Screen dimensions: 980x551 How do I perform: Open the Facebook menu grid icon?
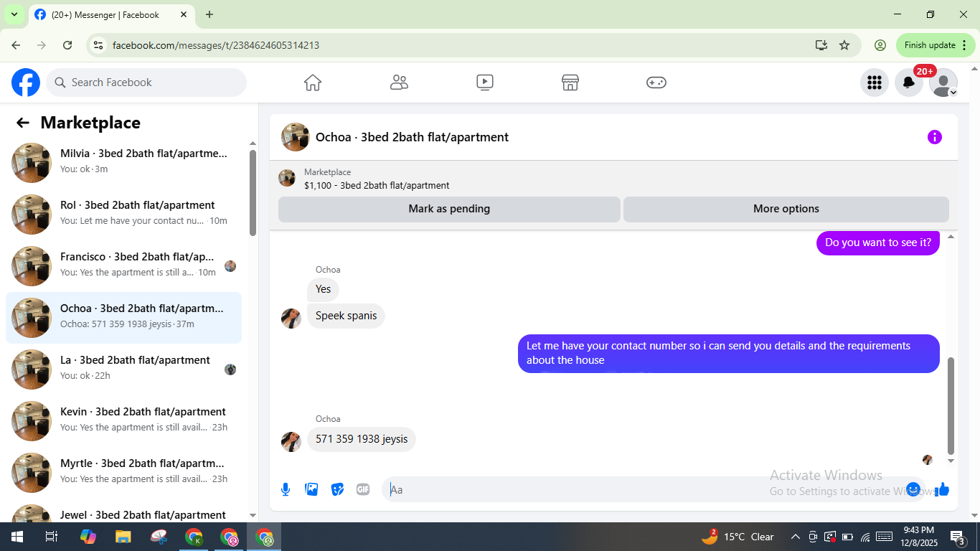(x=875, y=83)
